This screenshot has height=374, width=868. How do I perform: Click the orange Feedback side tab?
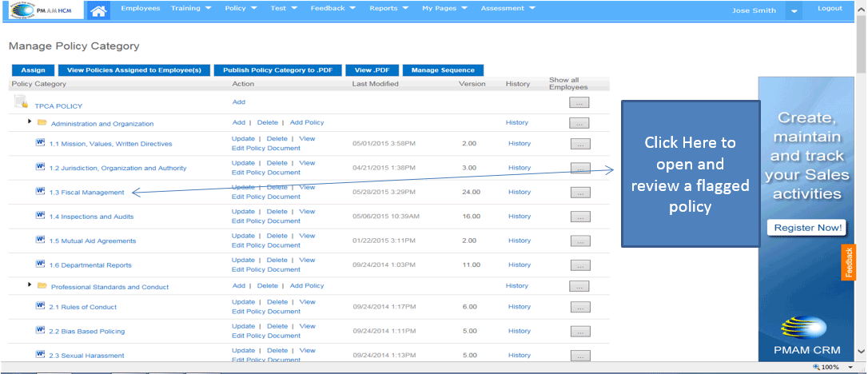[x=849, y=263]
